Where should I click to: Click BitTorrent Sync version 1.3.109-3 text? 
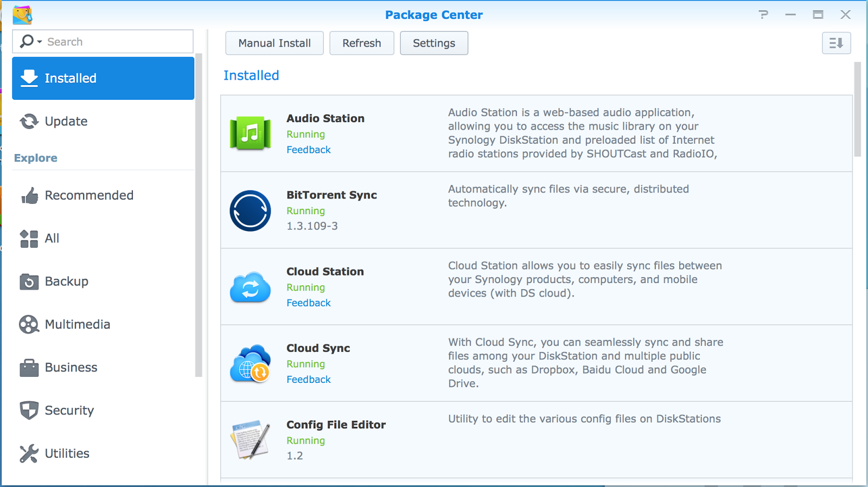pos(312,226)
